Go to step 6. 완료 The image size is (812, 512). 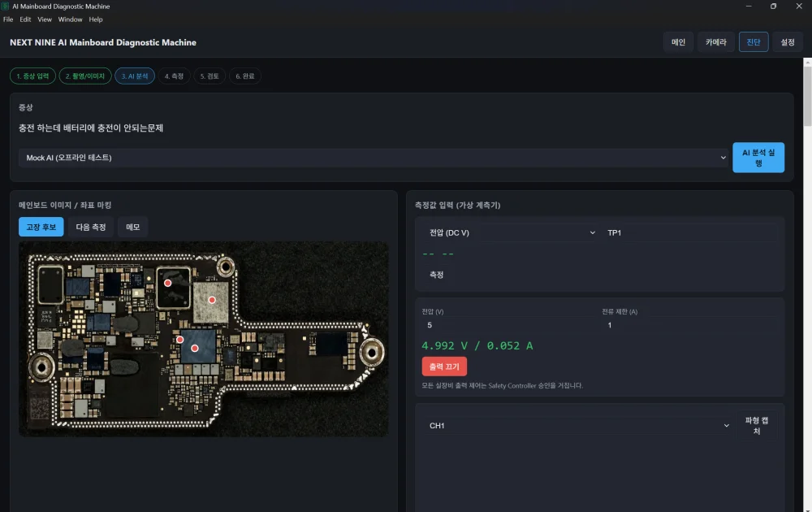245,76
